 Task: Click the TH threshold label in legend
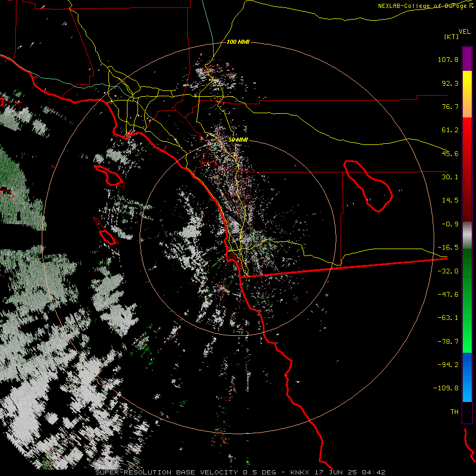coord(454,412)
